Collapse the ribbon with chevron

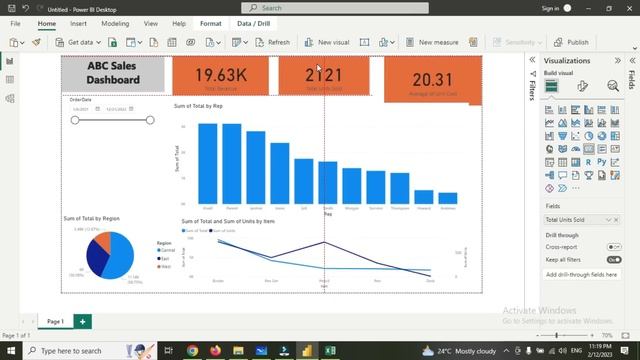pyautogui.click(x=634, y=48)
